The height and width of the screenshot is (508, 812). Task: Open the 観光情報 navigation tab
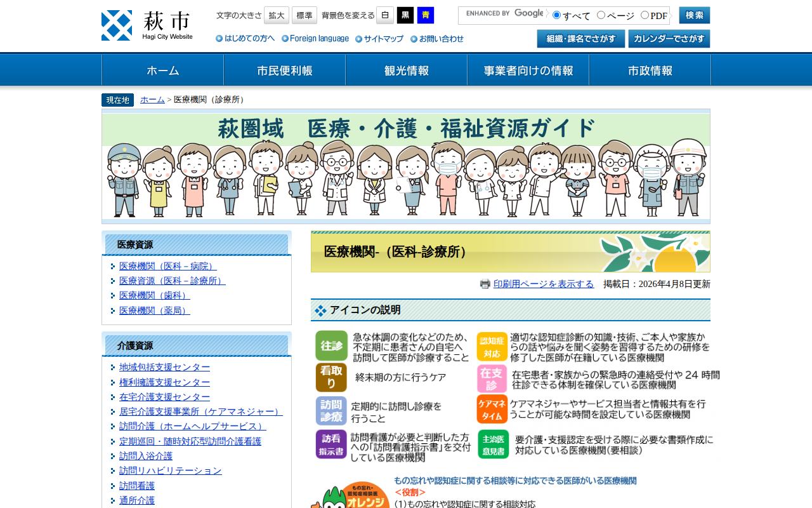(407, 70)
